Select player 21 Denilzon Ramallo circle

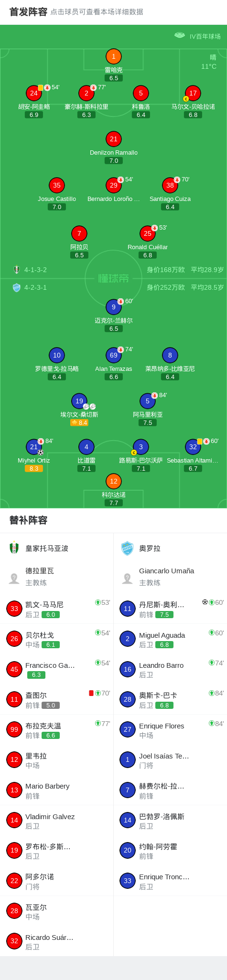click(x=113, y=139)
